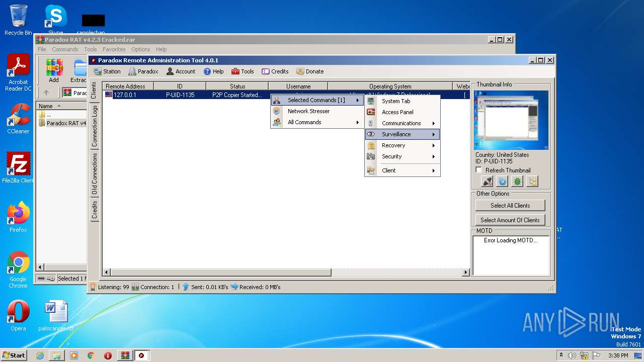Screen dimensions: 644x362
Task: Click the taskbar clock showing 3:38 PM
Action: pyautogui.click(x=618, y=355)
